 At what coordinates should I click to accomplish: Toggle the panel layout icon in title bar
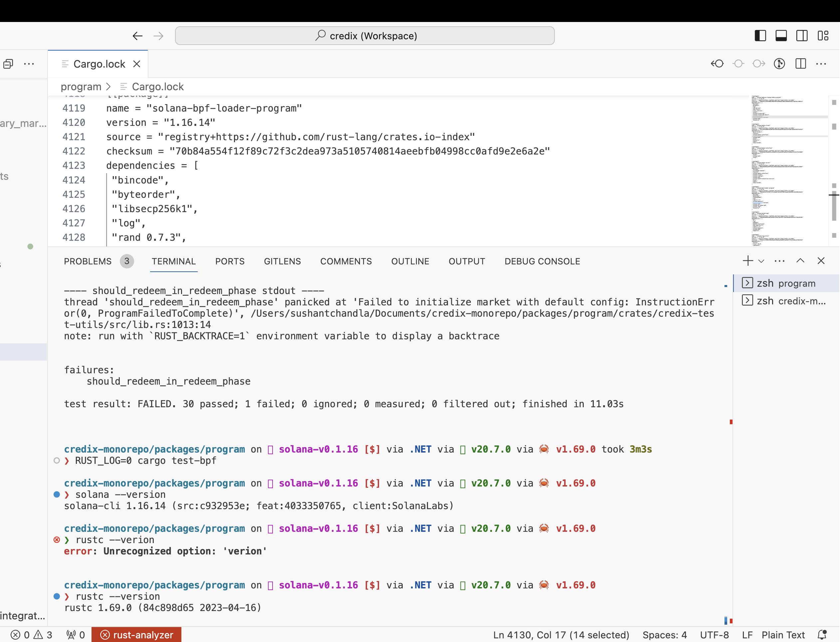click(781, 36)
